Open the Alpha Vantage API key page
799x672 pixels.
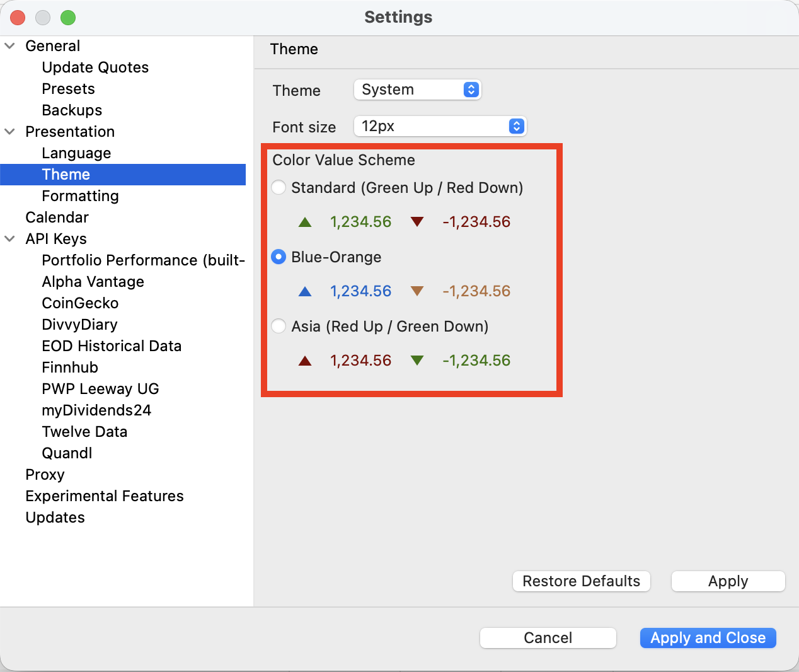(93, 282)
